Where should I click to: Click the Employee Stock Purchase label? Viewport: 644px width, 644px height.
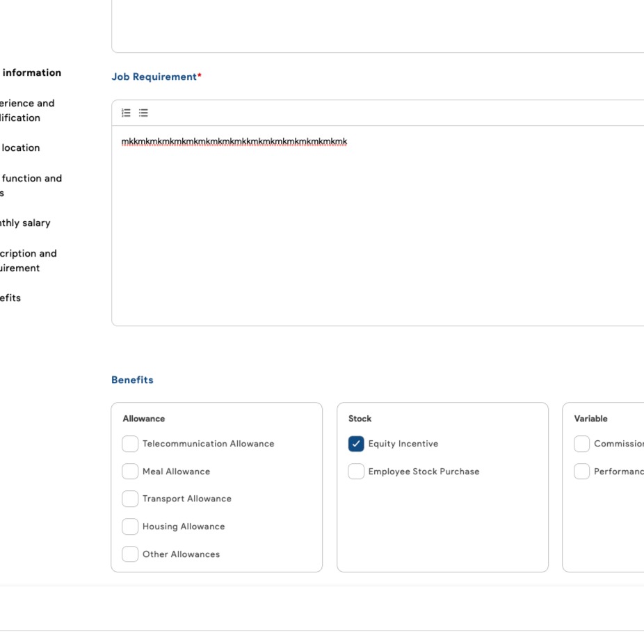click(x=424, y=472)
